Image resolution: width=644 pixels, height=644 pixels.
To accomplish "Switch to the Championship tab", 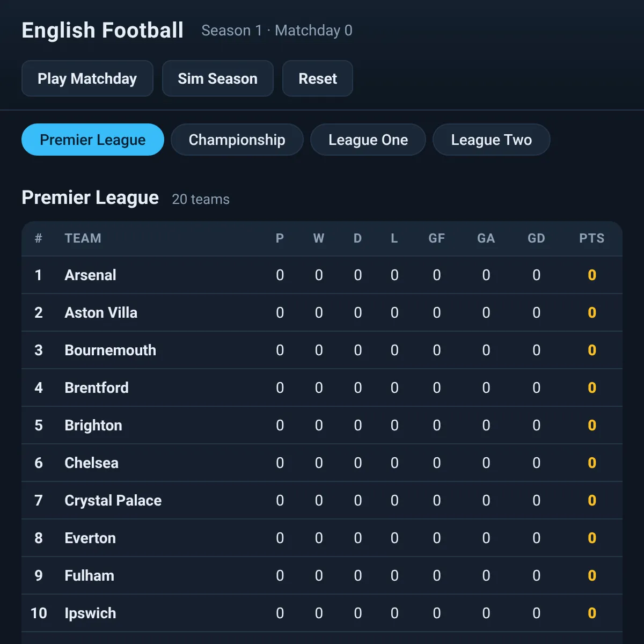I will 237,140.
